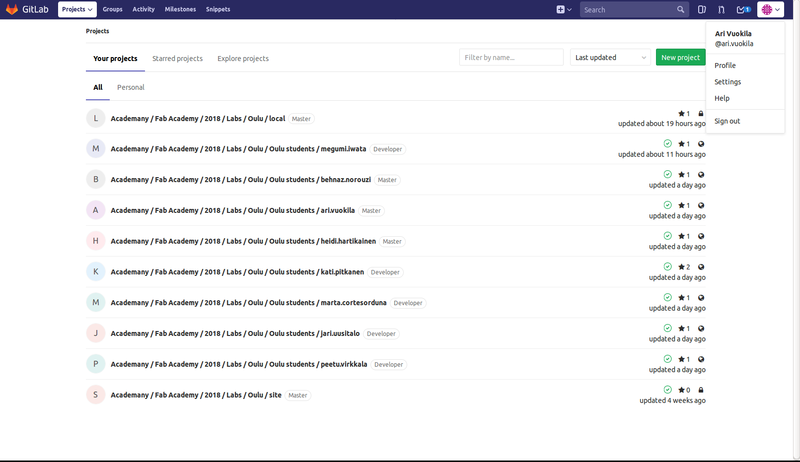Viewport: 800px width, 462px height.
Task: Open the kati.pitkanen project link
Action: (237, 272)
